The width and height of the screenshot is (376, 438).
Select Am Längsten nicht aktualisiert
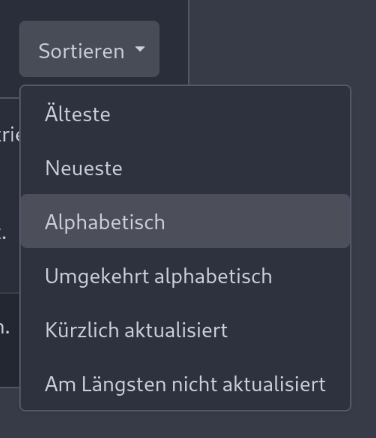pyautogui.click(x=185, y=384)
